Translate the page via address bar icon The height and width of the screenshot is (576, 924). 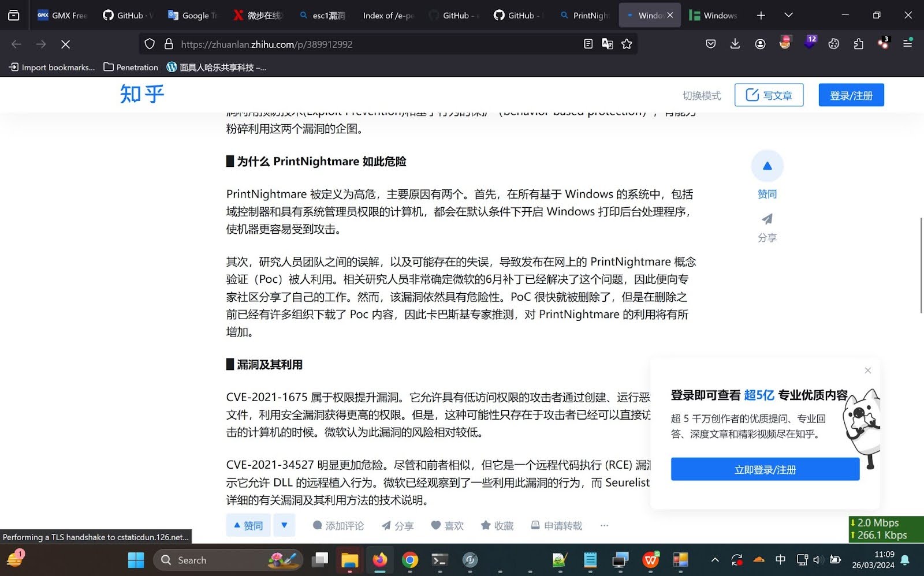click(x=608, y=44)
